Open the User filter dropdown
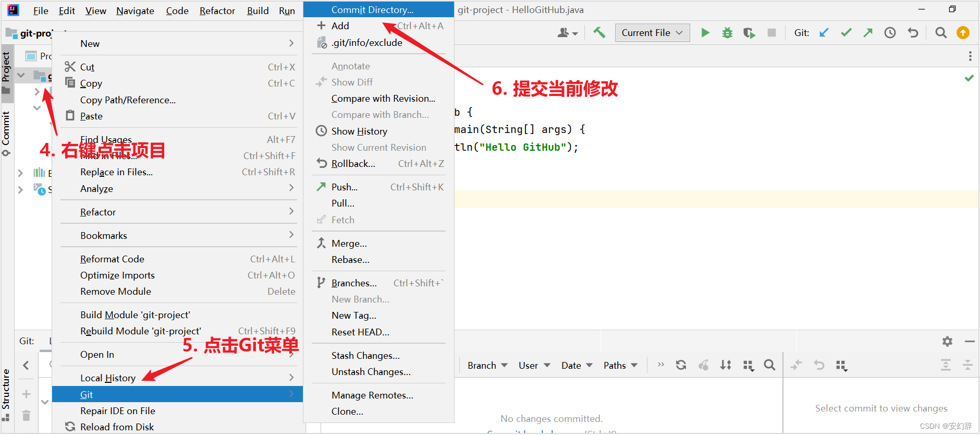 click(534, 366)
